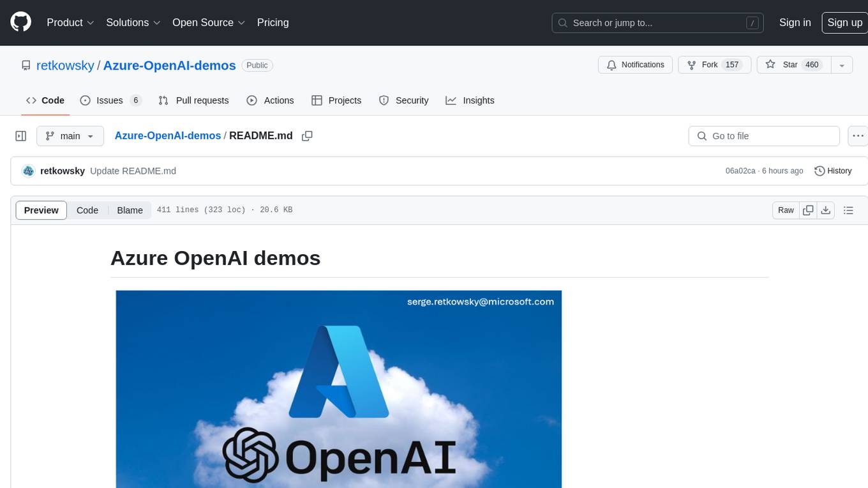Open the document outline list icon
Viewport: 868px width, 488px height.
pos(848,210)
